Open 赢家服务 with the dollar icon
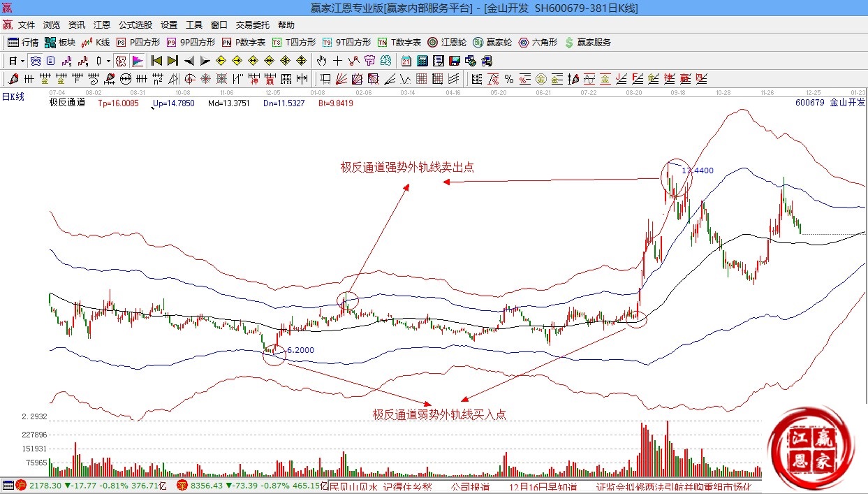Viewport: 868px width, 494px height. pyautogui.click(x=587, y=43)
